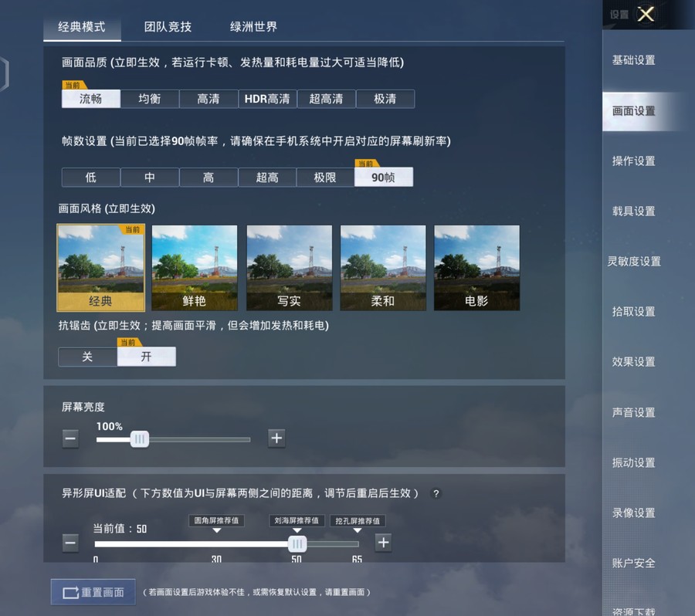Viewport: 695px width, 616px height.
Task: Switch to the 团队竞技 tab
Action: click(168, 25)
